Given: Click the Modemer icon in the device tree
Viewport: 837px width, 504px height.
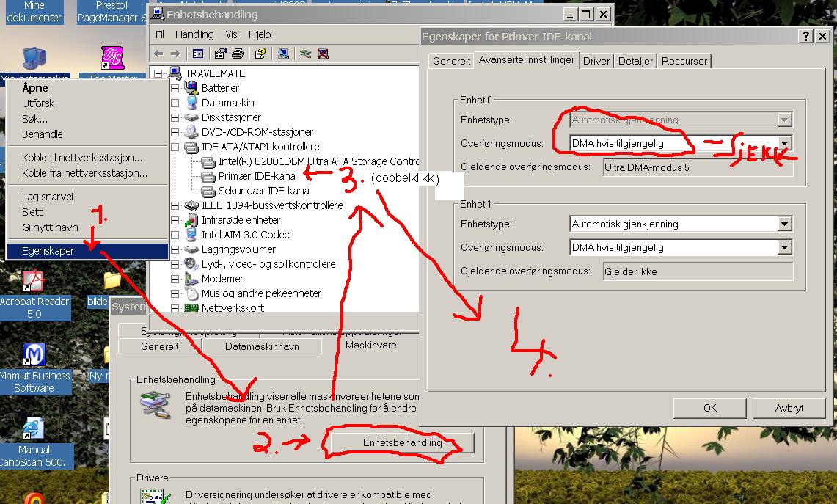Looking at the screenshot, I should click(x=191, y=279).
